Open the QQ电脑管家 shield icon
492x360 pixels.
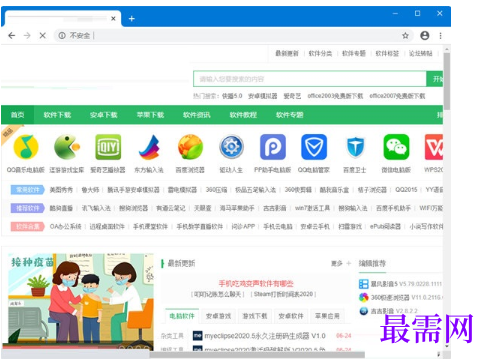click(x=314, y=147)
